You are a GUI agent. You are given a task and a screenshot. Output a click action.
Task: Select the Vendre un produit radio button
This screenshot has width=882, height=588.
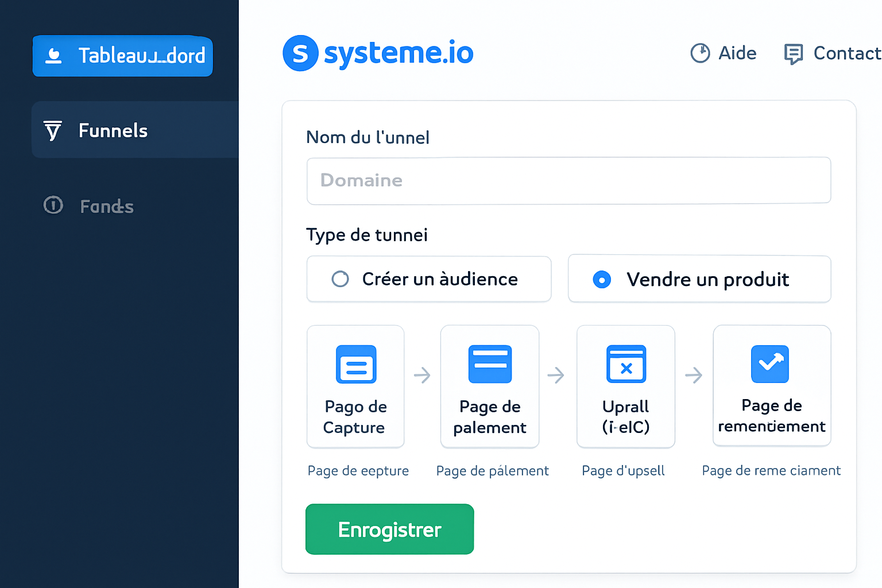[602, 280]
